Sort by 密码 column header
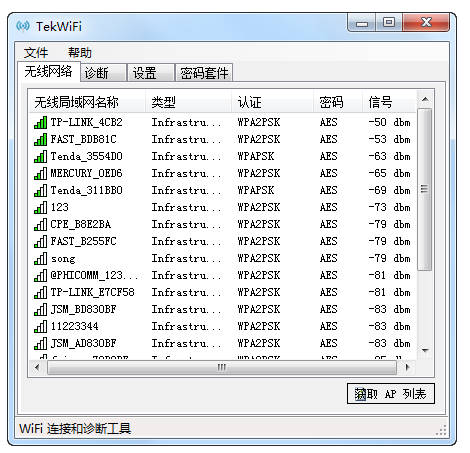This screenshot has width=470, height=453. (x=338, y=102)
